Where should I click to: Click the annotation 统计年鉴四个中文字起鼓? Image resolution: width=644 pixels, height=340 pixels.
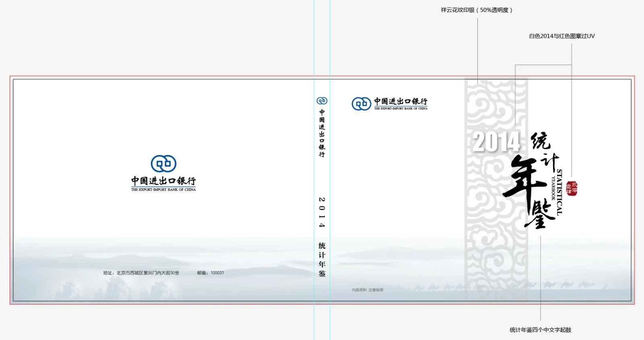pyautogui.click(x=541, y=330)
